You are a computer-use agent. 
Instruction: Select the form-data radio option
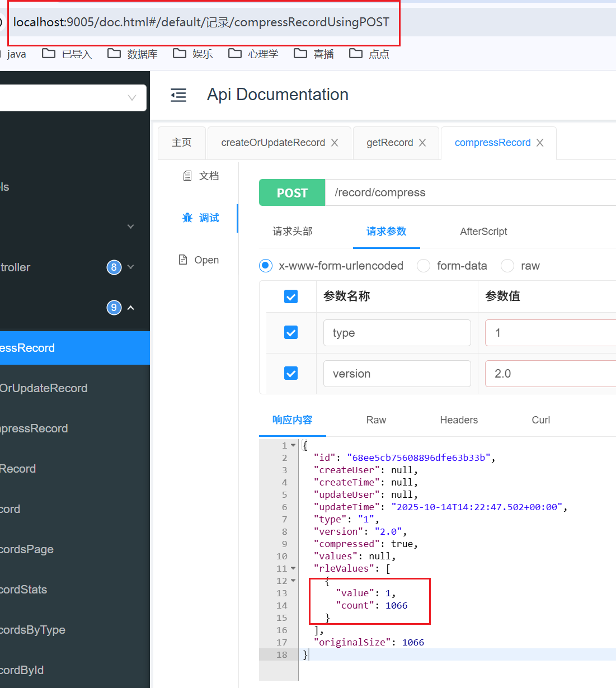click(424, 266)
